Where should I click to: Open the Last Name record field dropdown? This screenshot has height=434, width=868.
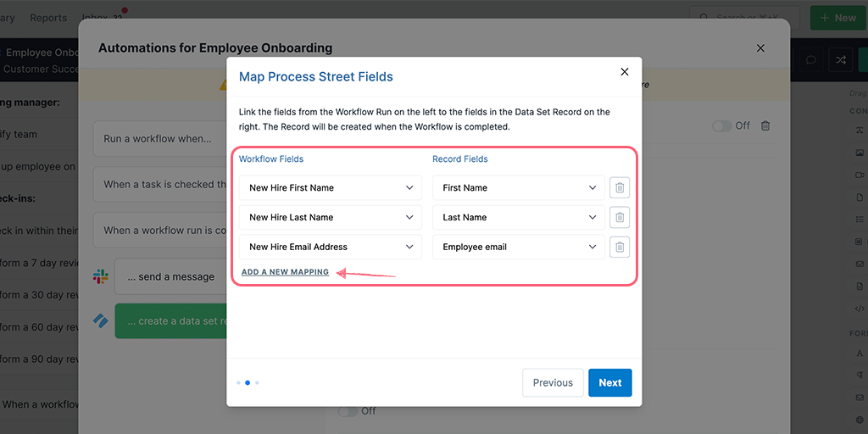point(519,217)
